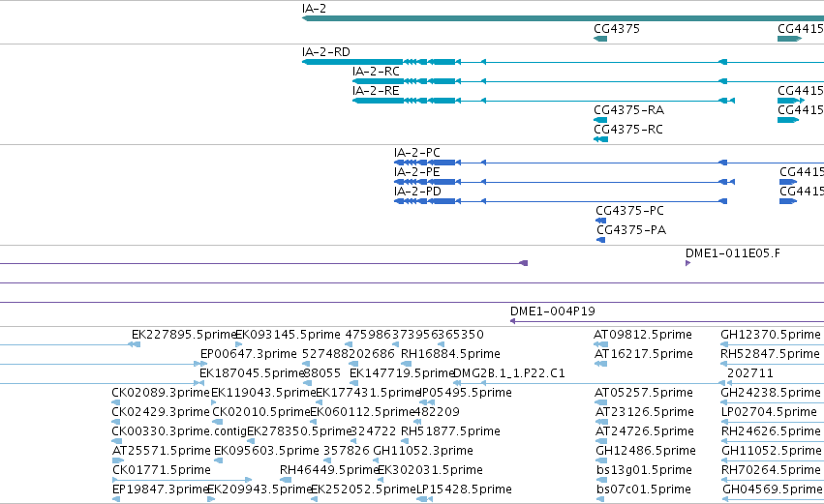Open the GH11052.5prime EST label
The height and width of the screenshot is (504, 824).
pos(772,451)
